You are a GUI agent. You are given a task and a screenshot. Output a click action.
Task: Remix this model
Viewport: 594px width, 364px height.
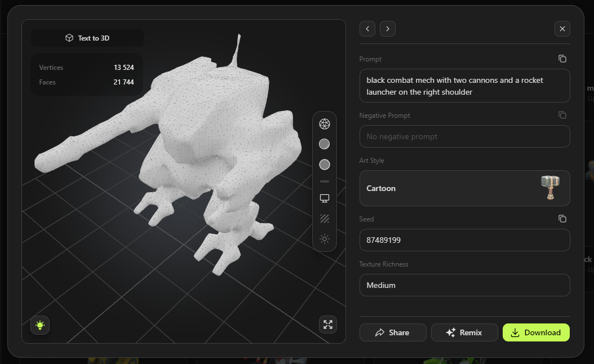click(x=464, y=332)
